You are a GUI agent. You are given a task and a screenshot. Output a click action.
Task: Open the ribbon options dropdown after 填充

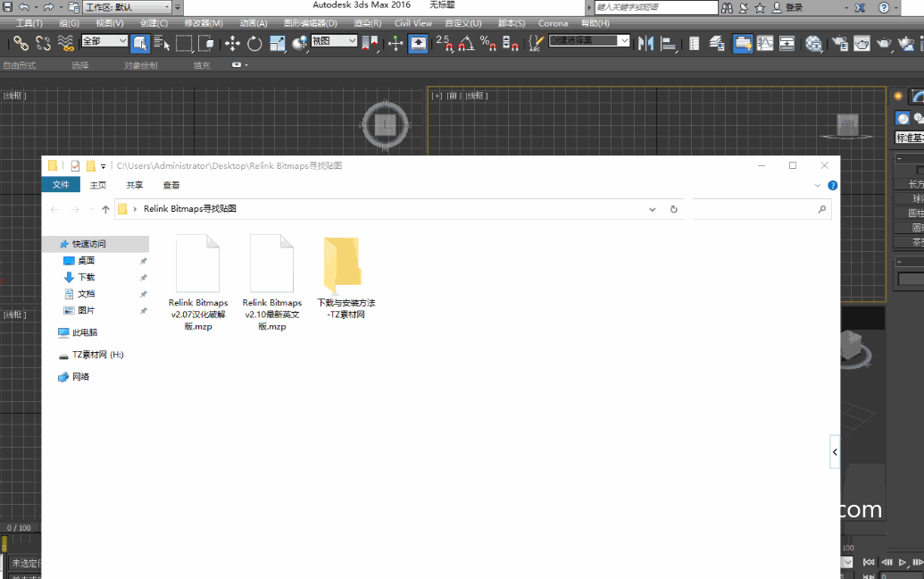tap(238, 65)
